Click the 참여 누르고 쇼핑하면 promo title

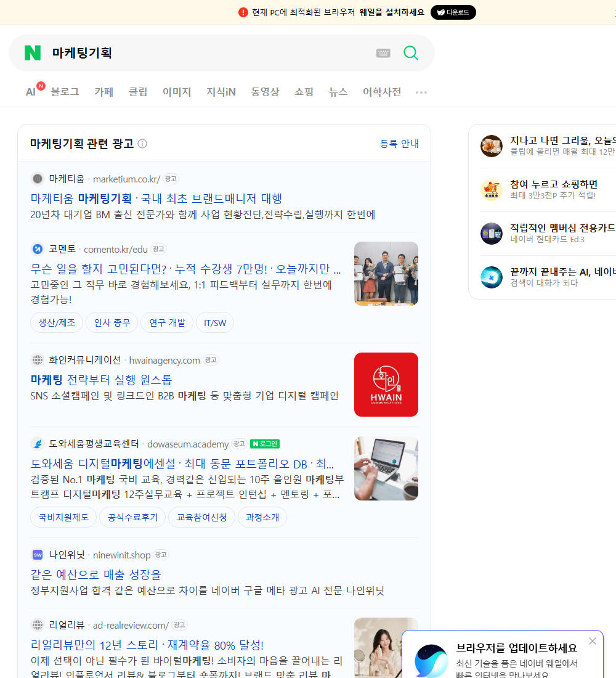tap(554, 184)
